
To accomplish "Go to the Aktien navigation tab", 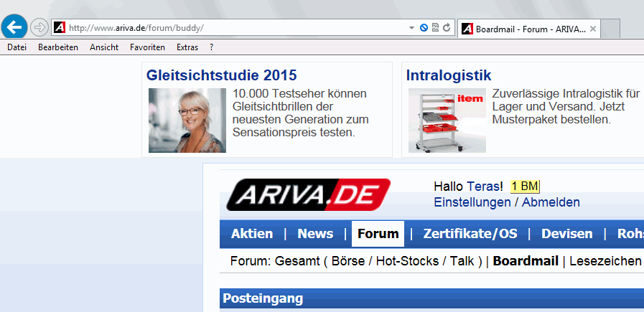I will (x=252, y=234).
